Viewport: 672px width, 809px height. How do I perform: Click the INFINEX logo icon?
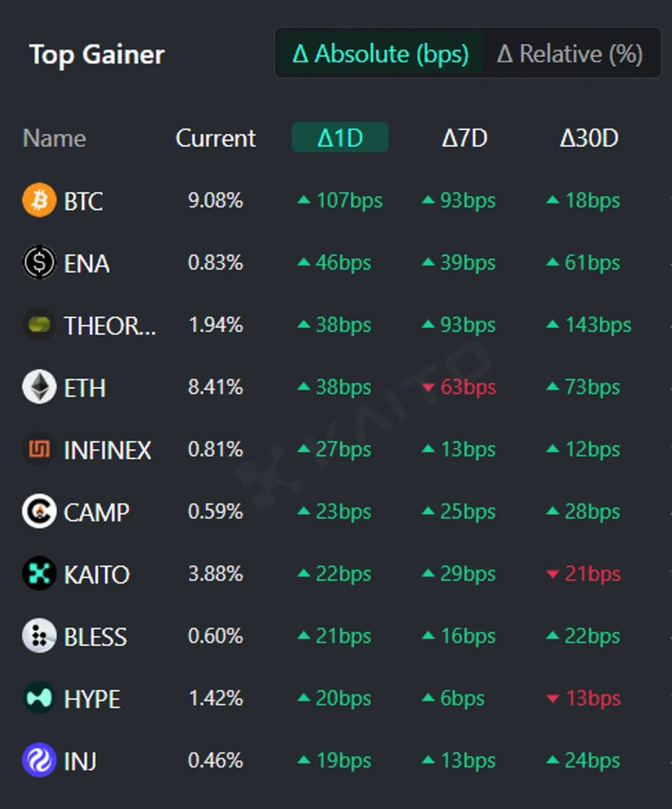coord(39,449)
